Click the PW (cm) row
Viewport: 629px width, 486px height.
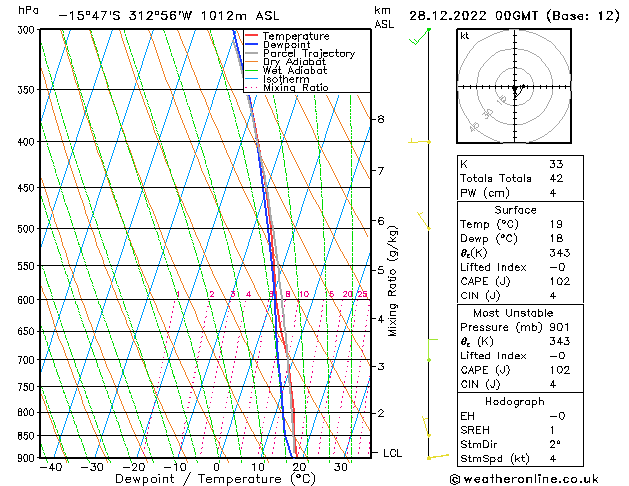coord(520,193)
